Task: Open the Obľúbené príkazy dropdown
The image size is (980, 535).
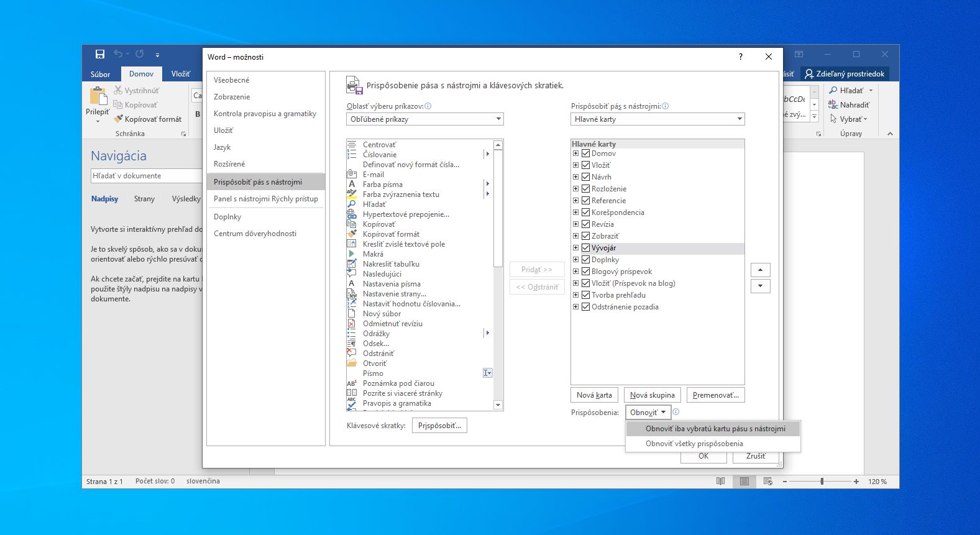Action: [425, 119]
